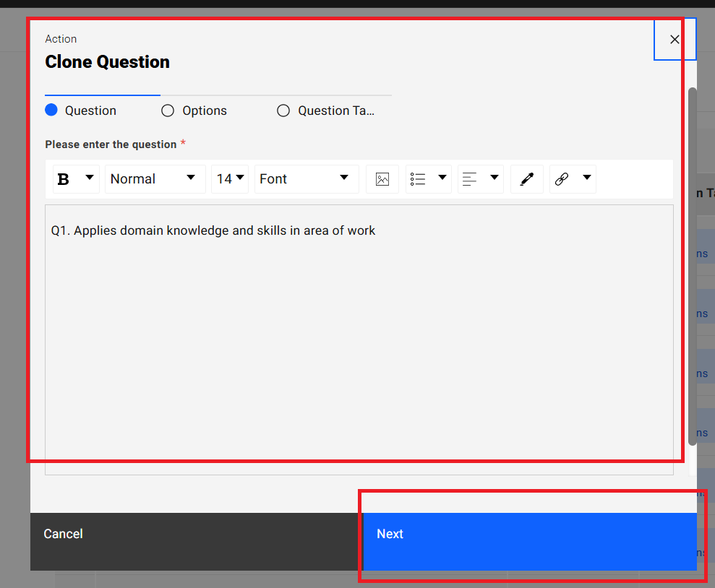Expand the alignment options dropdown arrow
This screenshot has width=715, height=588.
494,178
